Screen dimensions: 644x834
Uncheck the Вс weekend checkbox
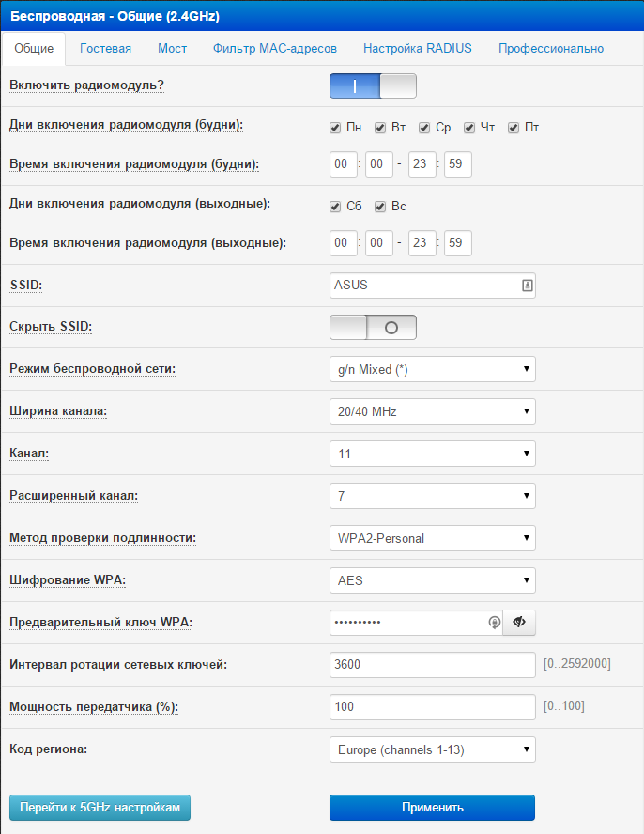pos(380,207)
